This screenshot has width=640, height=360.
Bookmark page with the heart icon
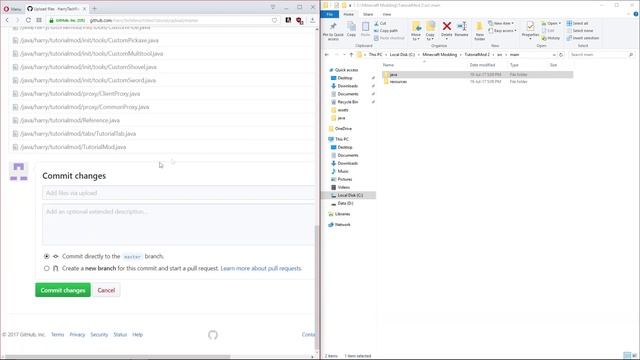[274, 20]
